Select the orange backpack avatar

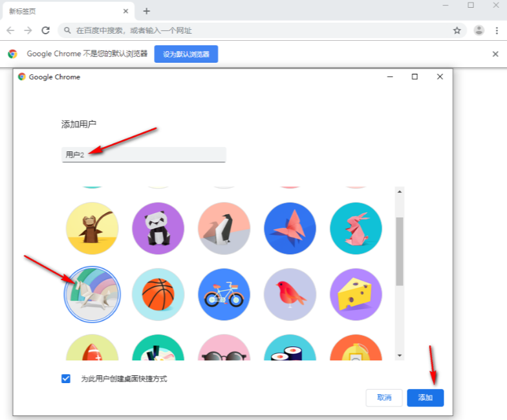(356, 348)
